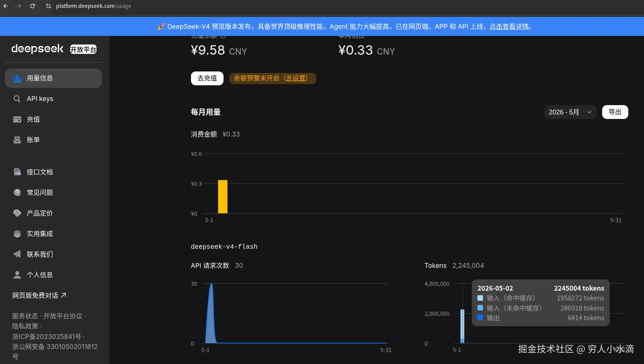
Task: Reload the page with the refresh icon
Action: (x=33, y=6)
